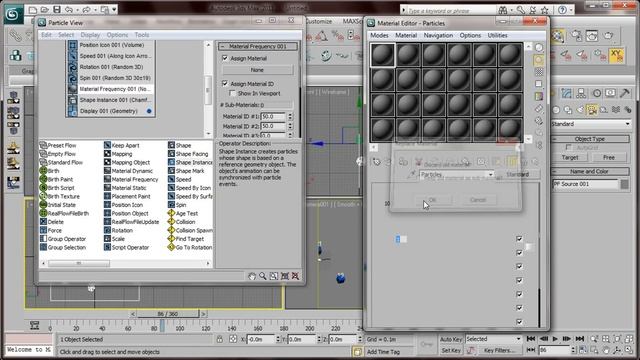Go to the start frame
Screen dimensions: 640x360
click(x=531, y=339)
